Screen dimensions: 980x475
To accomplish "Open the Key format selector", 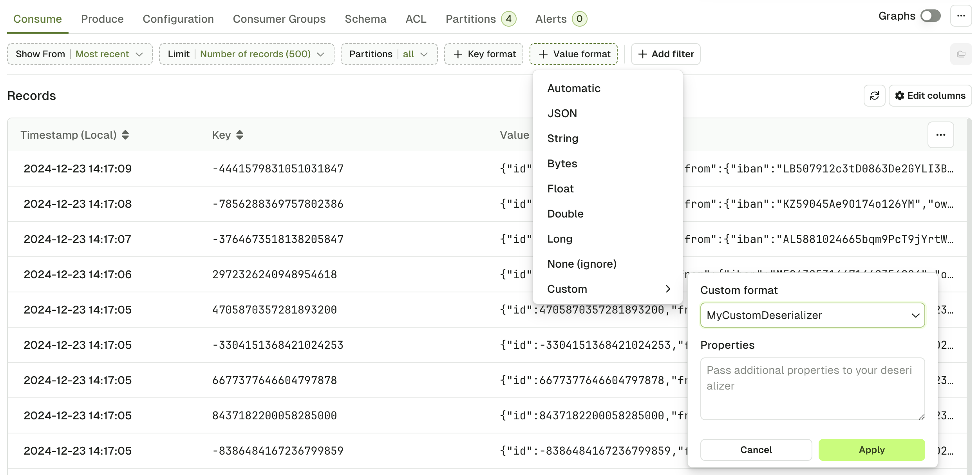I will [484, 54].
